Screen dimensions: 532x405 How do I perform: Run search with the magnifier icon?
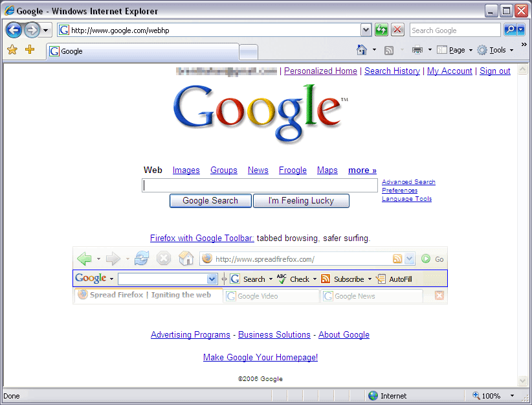(x=511, y=30)
